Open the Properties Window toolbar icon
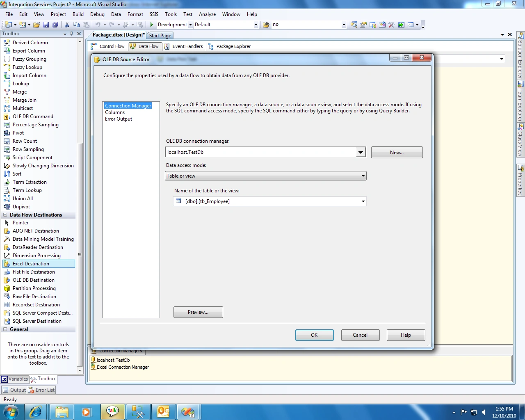 [x=363, y=25]
